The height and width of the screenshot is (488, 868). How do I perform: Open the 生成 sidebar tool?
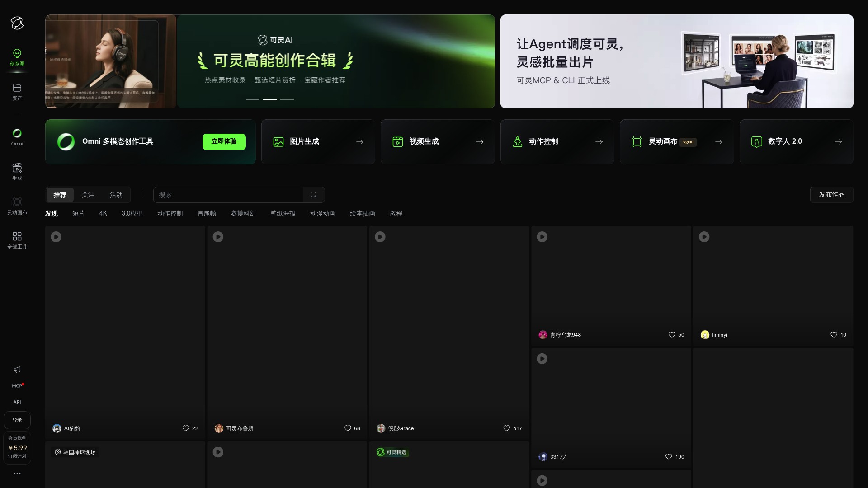tap(17, 172)
